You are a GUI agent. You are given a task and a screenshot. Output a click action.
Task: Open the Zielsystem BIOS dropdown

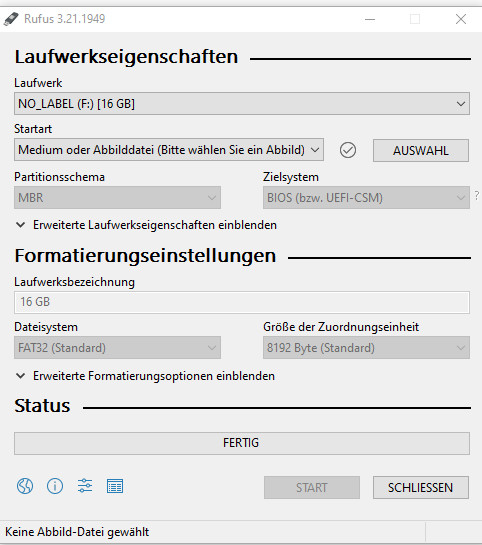coord(366,197)
